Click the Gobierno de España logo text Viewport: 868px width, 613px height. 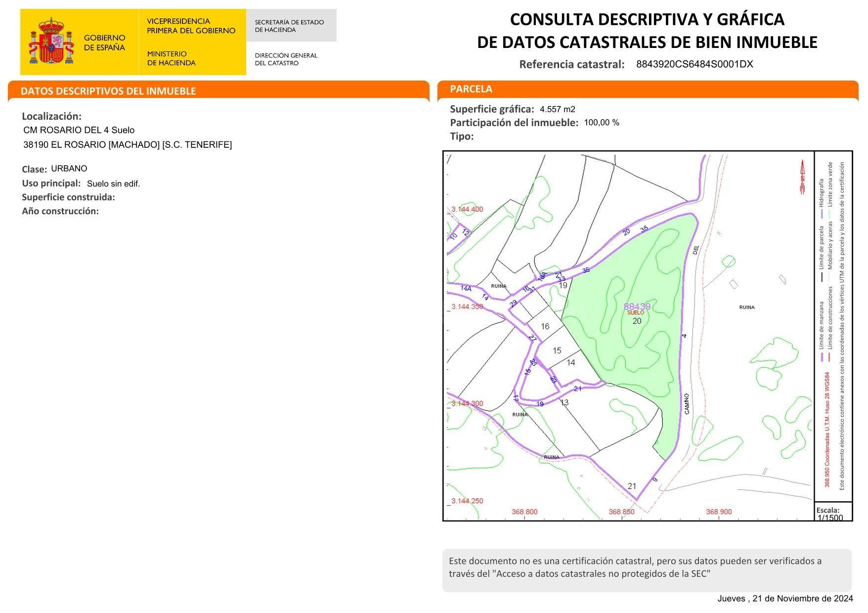[104, 43]
